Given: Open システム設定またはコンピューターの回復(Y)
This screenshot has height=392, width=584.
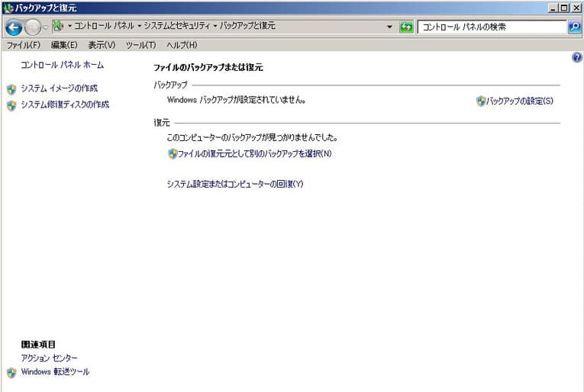Looking at the screenshot, I should pos(235,184).
